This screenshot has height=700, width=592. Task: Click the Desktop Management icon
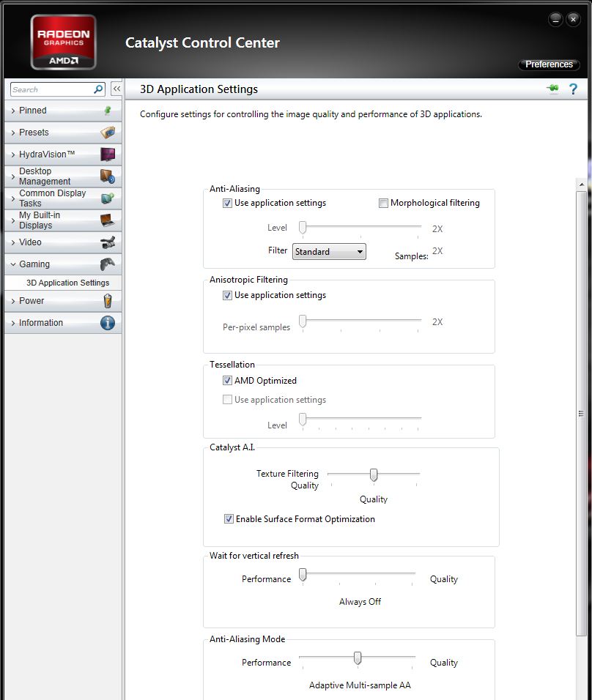pyautogui.click(x=108, y=176)
